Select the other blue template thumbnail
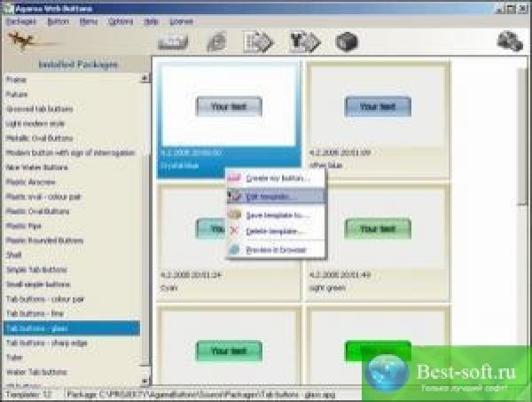 pos(378,119)
